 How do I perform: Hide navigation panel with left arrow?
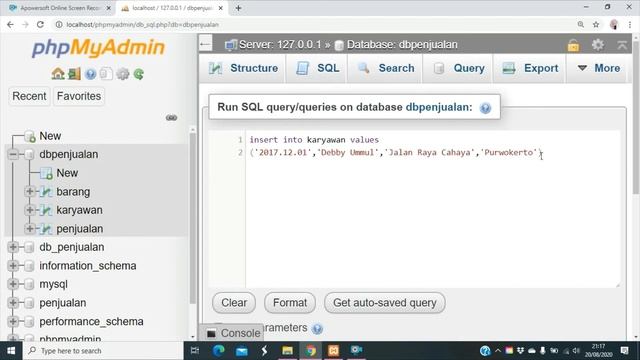click(205, 44)
